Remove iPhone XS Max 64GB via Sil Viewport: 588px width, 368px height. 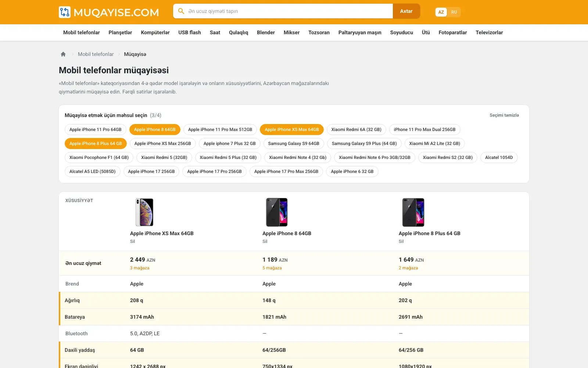(x=133, y=241)
